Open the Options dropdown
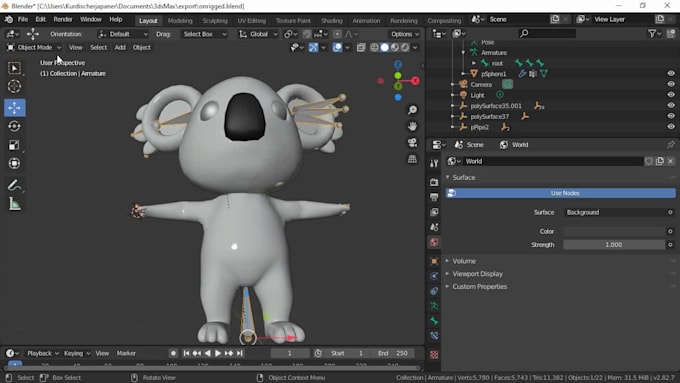This screenshot has width=680, height=383. [405, 34]
